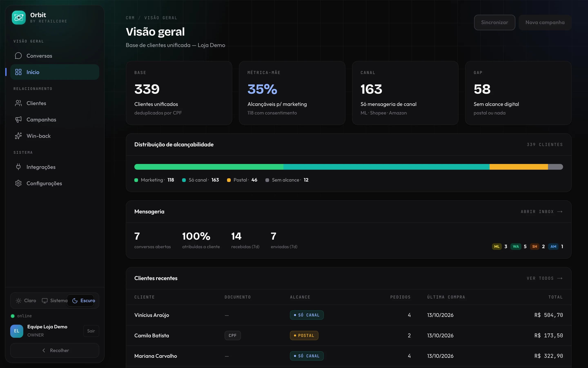The width and height of the screenshot is (588, 368).
Task: Click the CRM breadcrumb
Action: point(130,18)
